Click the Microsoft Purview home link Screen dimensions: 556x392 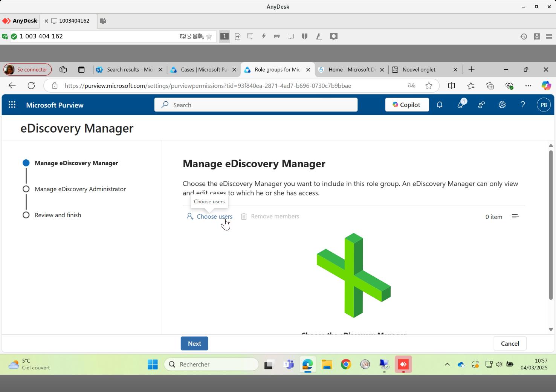pyautogui.click(x=55, y=105)
